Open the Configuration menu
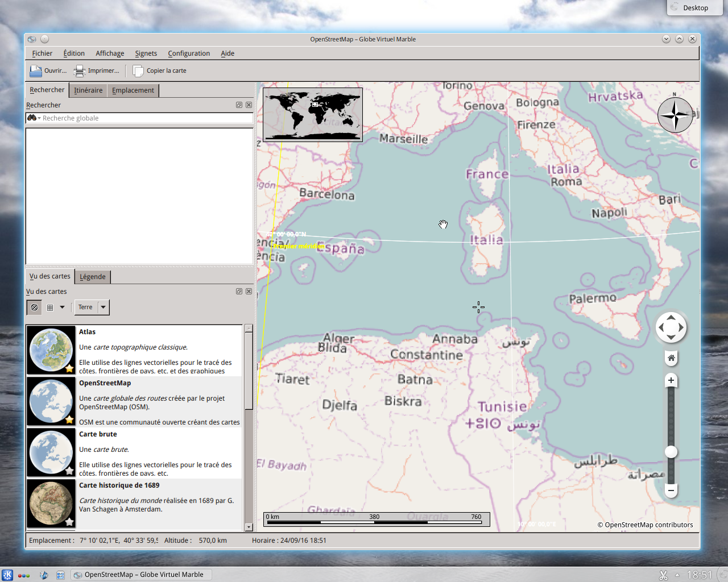This screenshot has width=728, height=582. click(189, 53)
